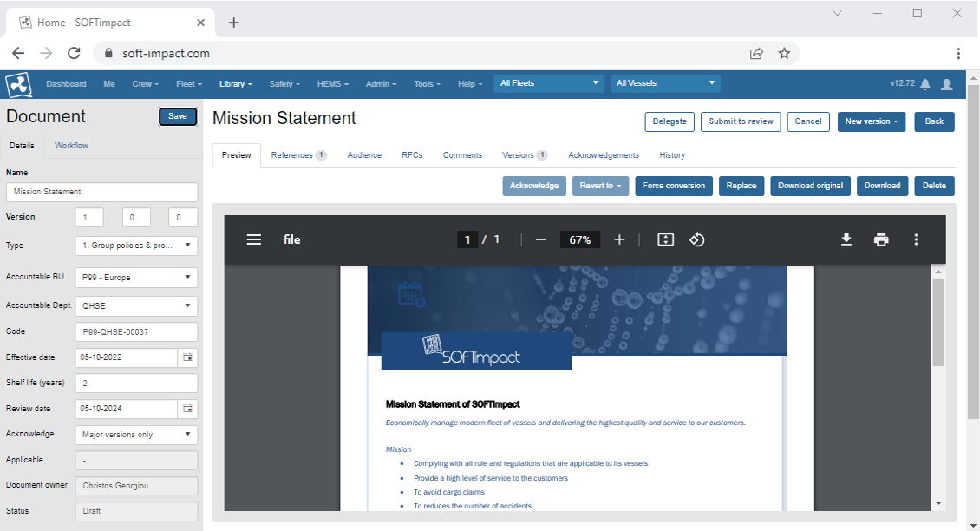Open the Admin menu
This screenshot has width=980, height=531.
382,84
